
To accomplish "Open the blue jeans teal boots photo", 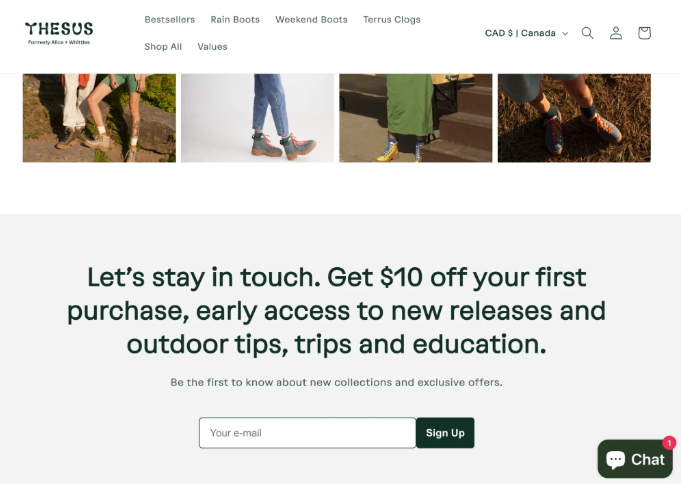I will [258, 118].
